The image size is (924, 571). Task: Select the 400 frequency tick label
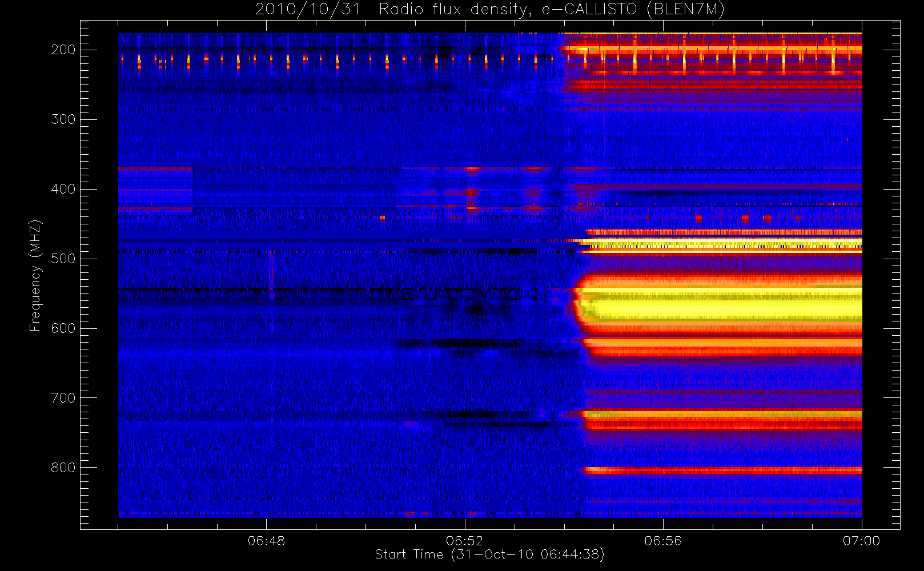coord(63,189)
